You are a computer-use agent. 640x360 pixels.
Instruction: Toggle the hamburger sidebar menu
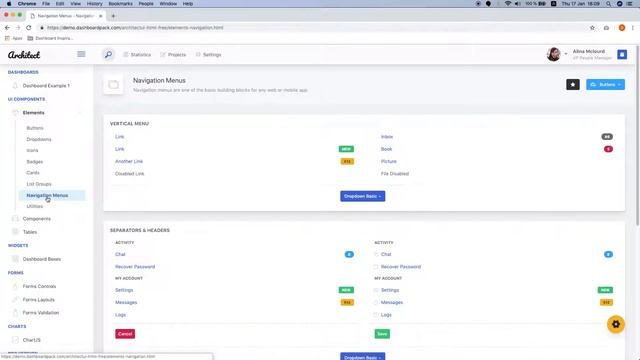tap(81, 54)
